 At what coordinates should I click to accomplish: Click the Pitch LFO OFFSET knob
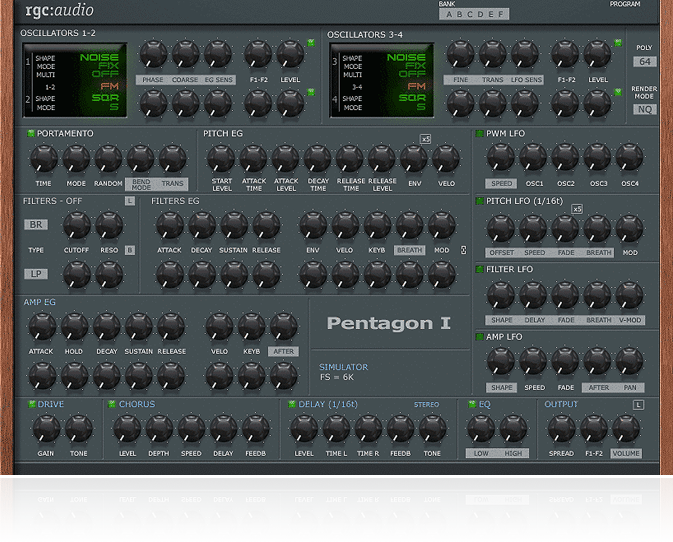[x=500, y=228]
